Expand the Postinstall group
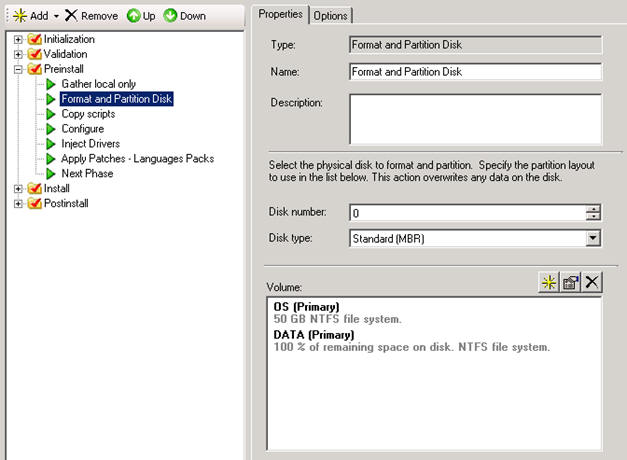The width and height of the screenshot is (627, 460). [18, 204]
